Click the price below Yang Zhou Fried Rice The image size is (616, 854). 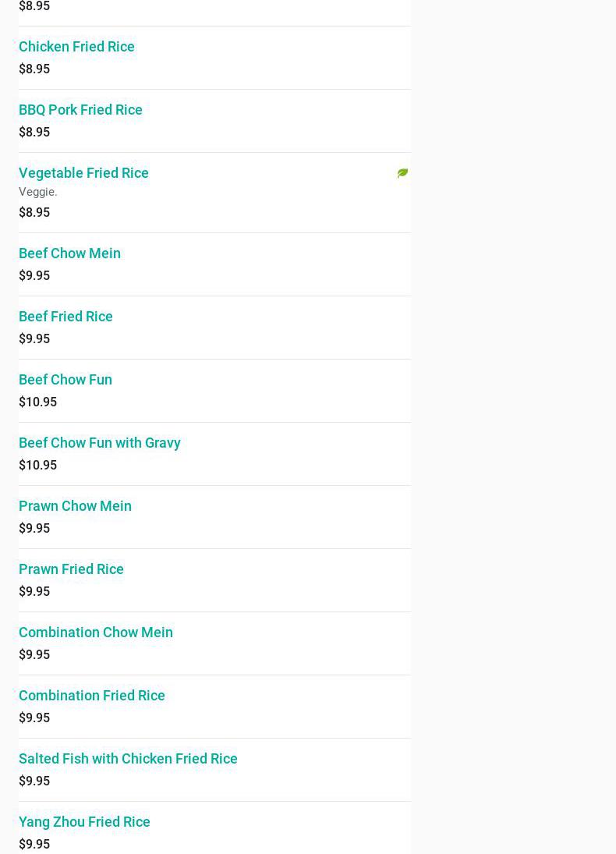click(34, 845)
